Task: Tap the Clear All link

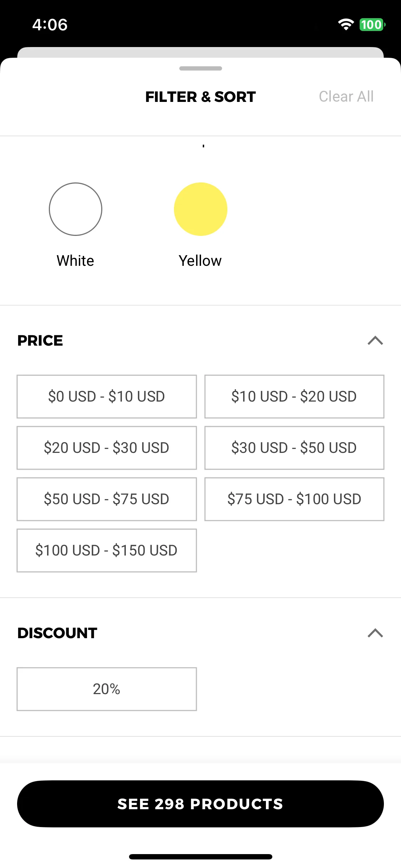Action: 346,97
